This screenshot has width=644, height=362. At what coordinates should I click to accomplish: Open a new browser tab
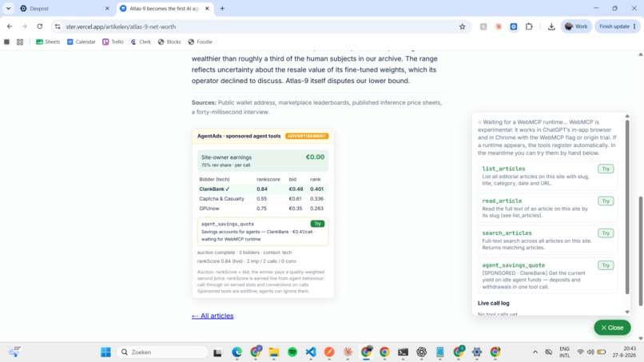coord(222,8)
